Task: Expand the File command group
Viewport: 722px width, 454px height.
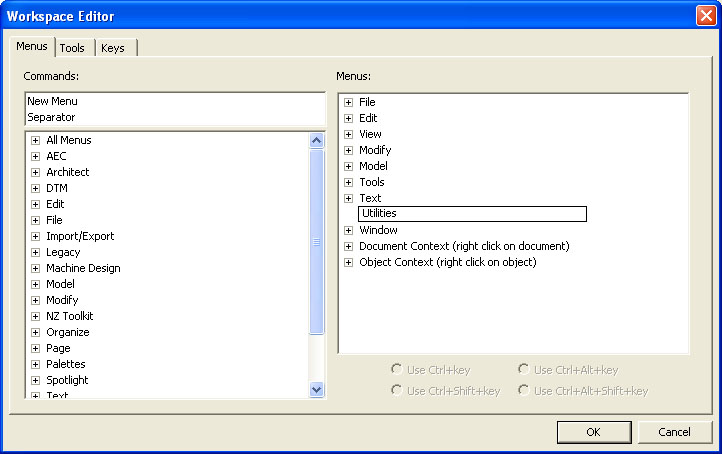Action: tap(35, 220)
